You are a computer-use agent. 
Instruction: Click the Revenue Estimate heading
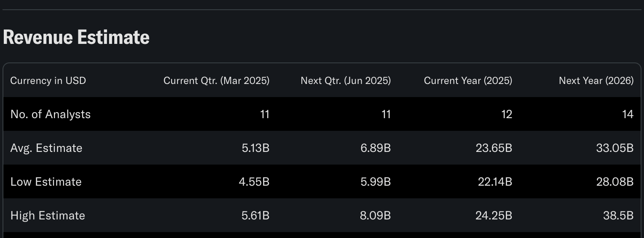76,37
